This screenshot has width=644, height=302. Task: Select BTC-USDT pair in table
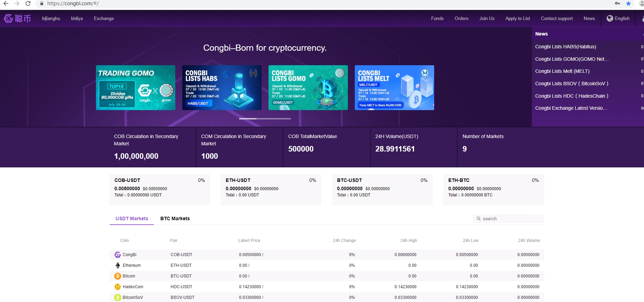(x=181, y=276)
